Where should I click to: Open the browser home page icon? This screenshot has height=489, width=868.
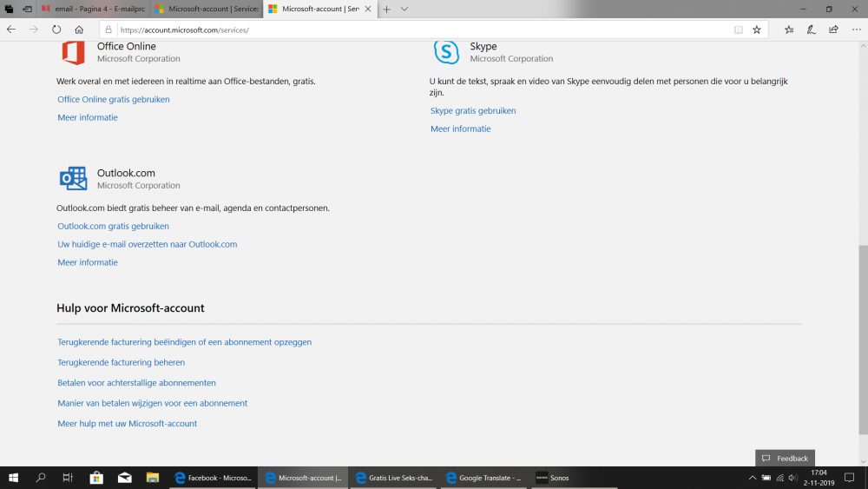click(x=79, y=30)
